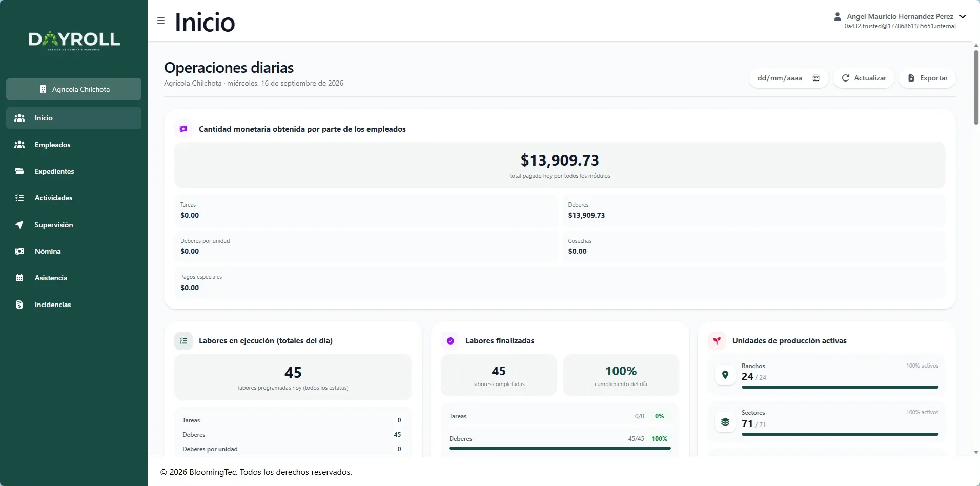Click the Cosechas $0.00 card

pyautogui.click(x=753, y=247)
